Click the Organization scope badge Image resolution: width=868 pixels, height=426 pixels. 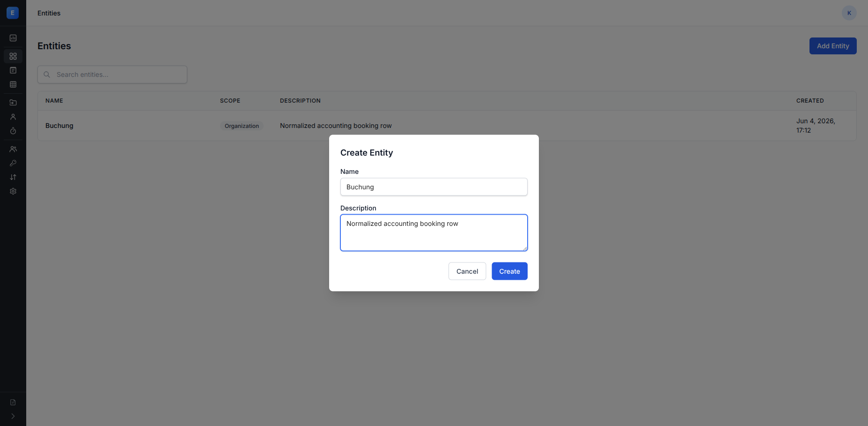pos(242,126)
